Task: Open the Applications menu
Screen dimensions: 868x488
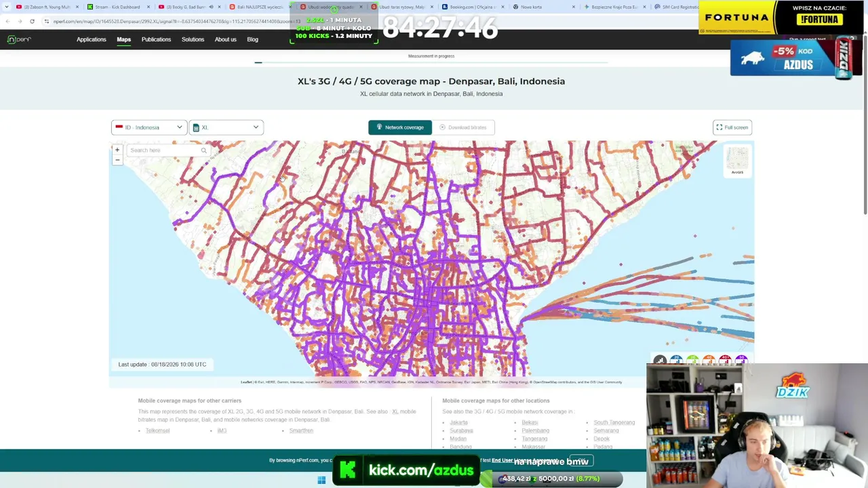Action: coord(92,39)
